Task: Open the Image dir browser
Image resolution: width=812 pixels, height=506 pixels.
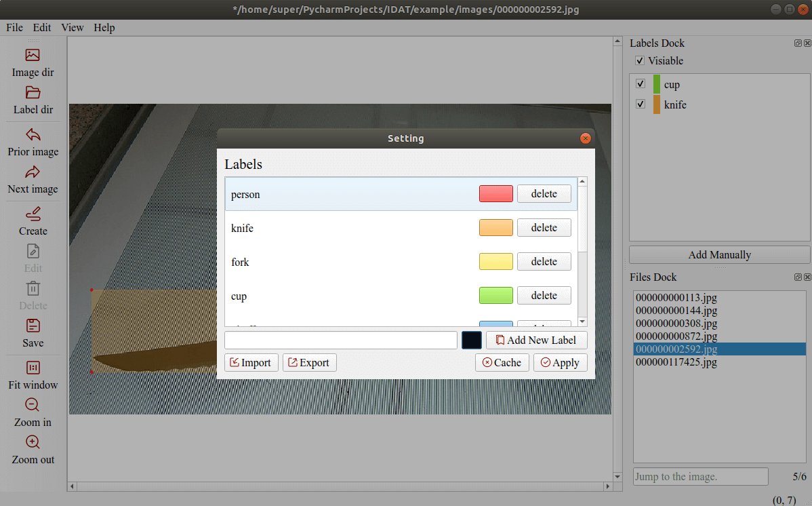Action: pos(33,62)
